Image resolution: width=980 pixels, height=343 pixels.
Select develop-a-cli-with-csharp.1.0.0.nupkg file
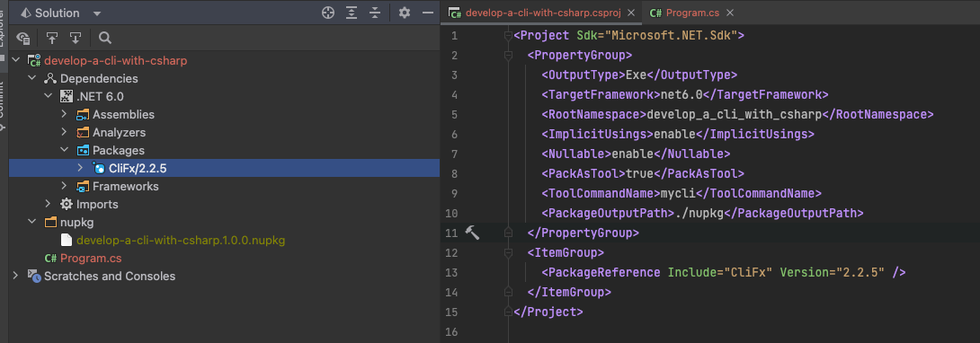[x=182, y=240]
